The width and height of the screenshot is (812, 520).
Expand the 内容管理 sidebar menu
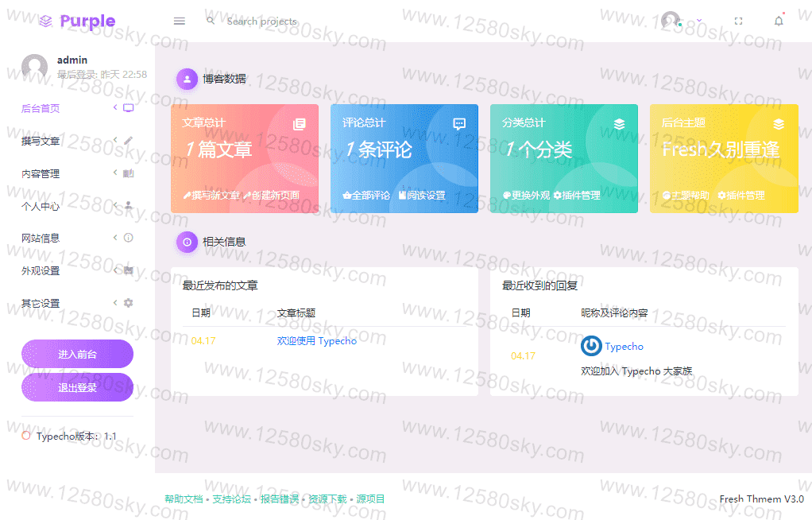77,173
